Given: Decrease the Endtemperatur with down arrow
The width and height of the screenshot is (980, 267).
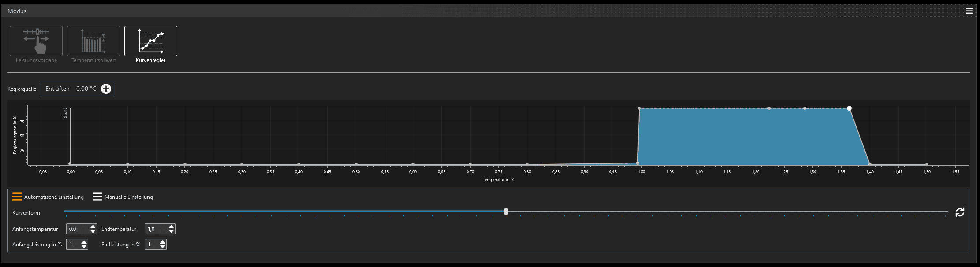Looking at the screenshot, I should pos(172,231).
